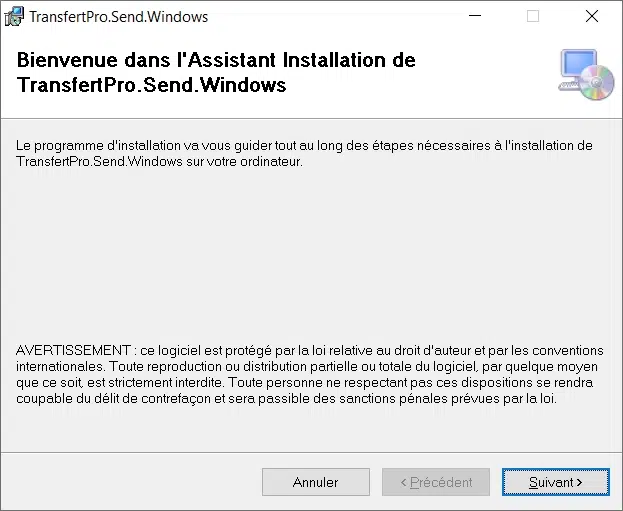
Task: Click the bold TransfertPro.Send.Windows heading line
Action: pos(151,85)
